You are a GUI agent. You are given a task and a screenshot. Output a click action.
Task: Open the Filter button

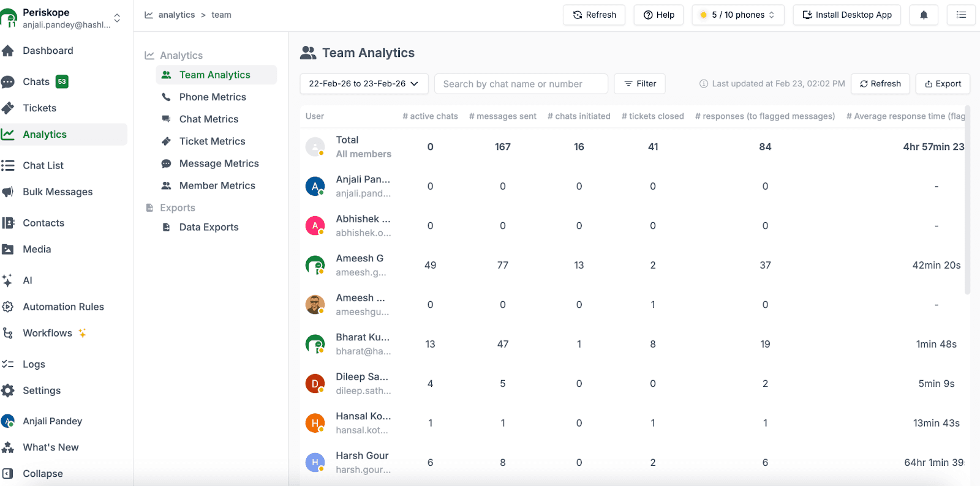point(639,84)
